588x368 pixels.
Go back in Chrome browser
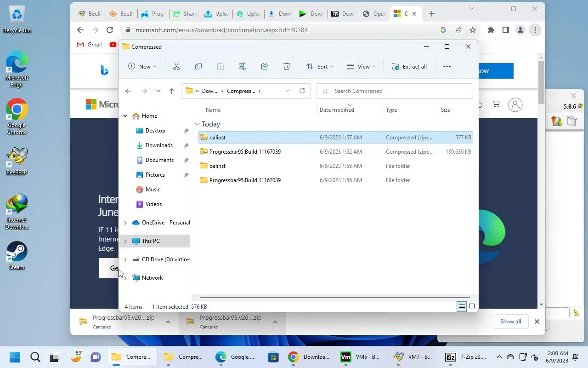coord(80,30)
